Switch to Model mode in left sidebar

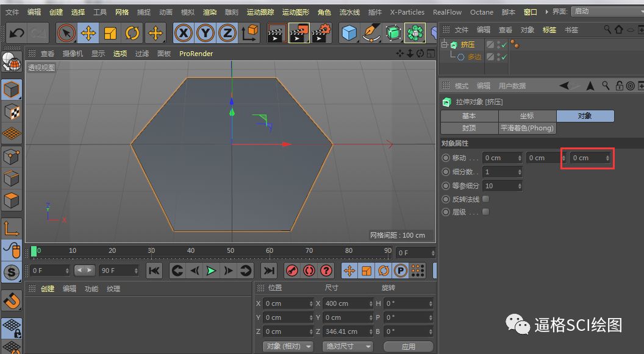[x=12, y=90]
